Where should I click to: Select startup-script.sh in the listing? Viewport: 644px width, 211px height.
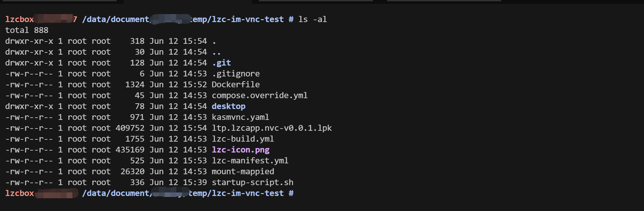point(252,183)
